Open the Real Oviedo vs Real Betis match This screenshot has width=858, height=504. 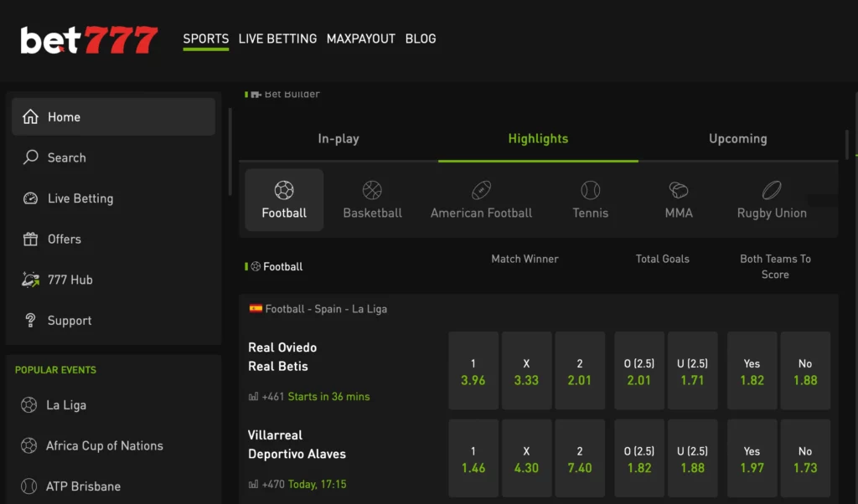pos(282,357)
